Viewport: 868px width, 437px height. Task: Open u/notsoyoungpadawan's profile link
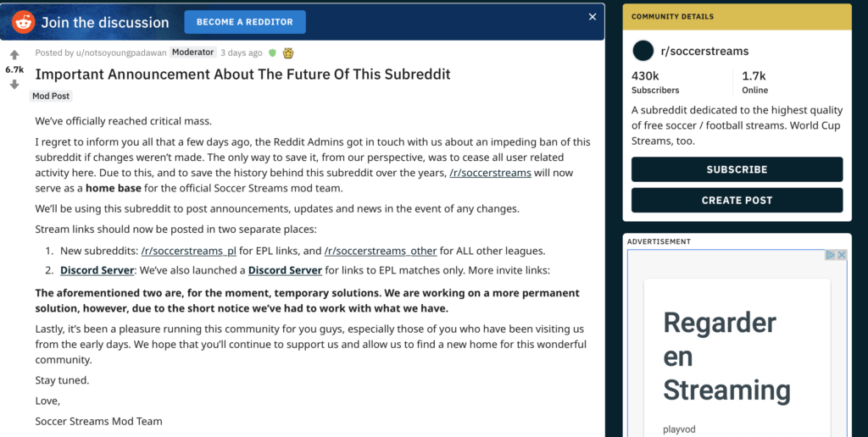coord(121,53)
